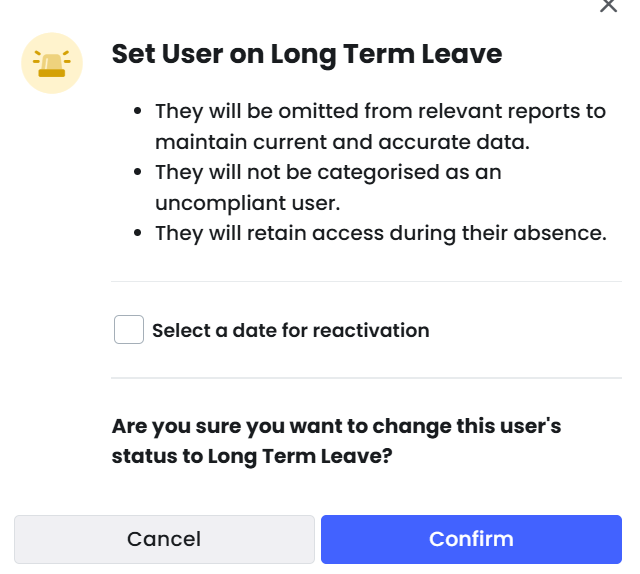The image size is (640, 574).
Task: Click the bullet dot before 'retain access'
Action: pyautogui.click(x=138, y=233)
